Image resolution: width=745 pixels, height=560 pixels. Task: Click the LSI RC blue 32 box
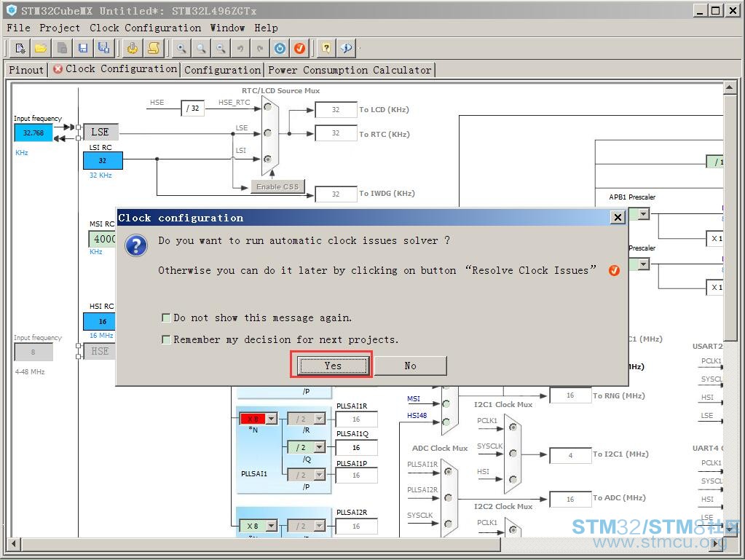(103, 160)
